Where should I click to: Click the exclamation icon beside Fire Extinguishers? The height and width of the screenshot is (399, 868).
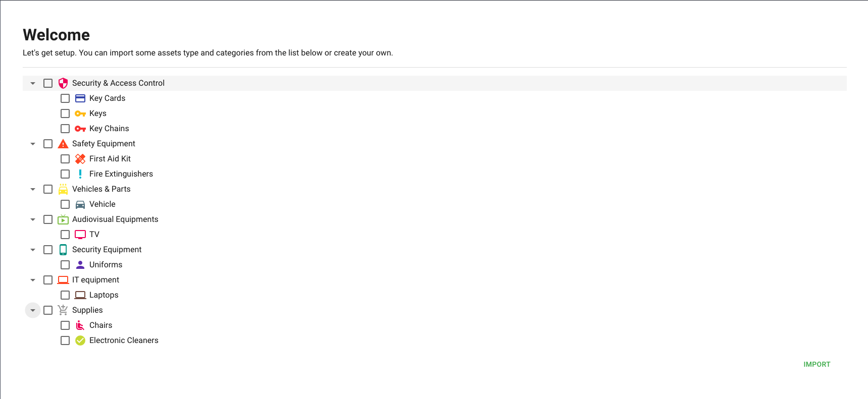click(80, 174)
